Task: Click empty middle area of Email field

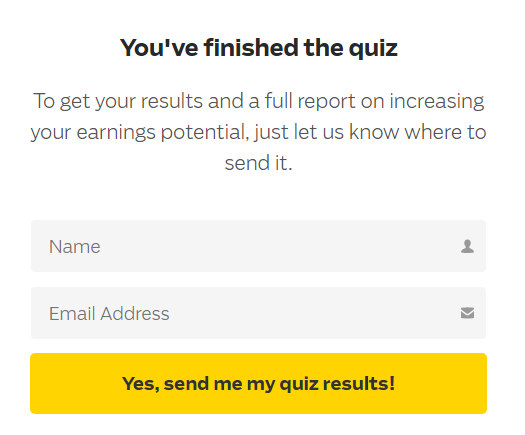Action: point(301,313)
